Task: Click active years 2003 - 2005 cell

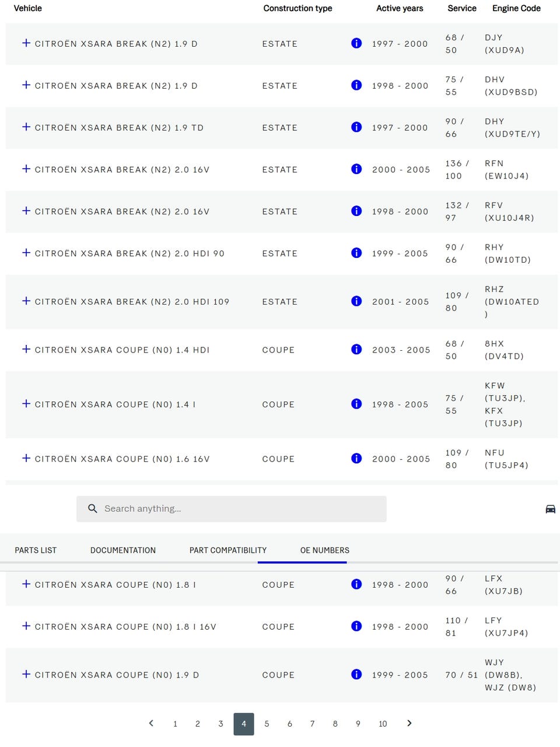Action: click(401, 350)
